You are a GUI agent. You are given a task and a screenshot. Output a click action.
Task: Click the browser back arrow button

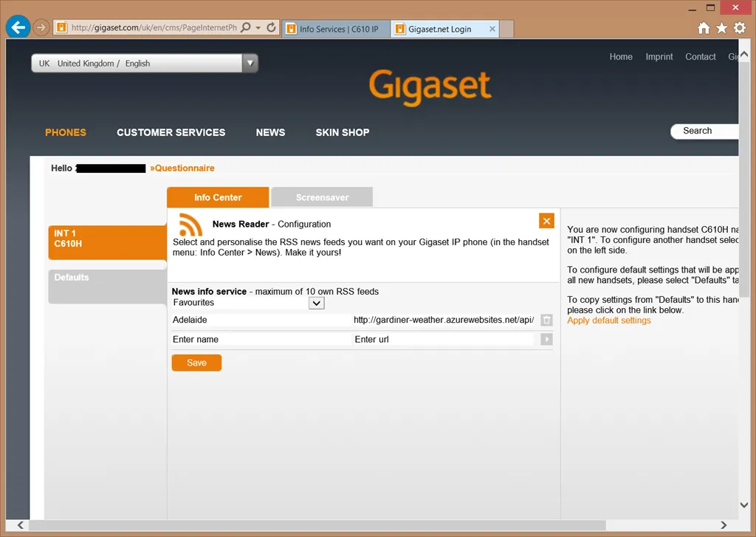pyautogui.click(x=18, y=28)
